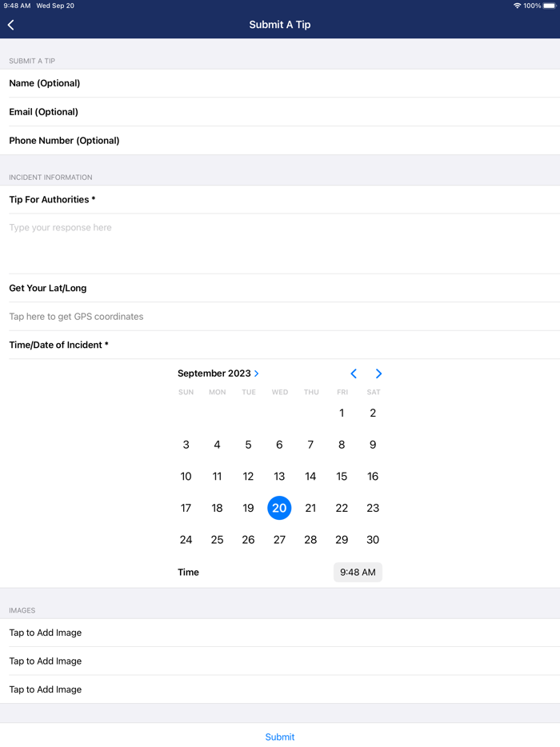Tap the Submit button
Viewport: 560px width, 747px height.
click(280, 737)
